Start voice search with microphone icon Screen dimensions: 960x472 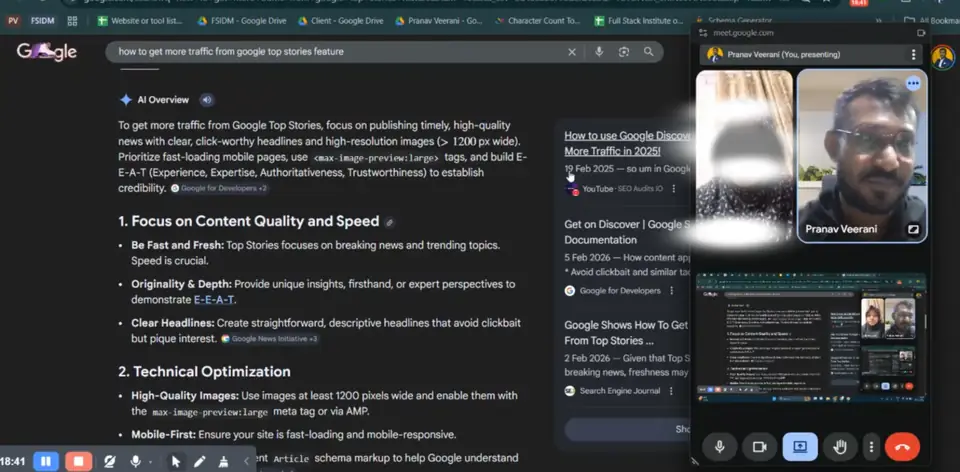pos(599,52)
